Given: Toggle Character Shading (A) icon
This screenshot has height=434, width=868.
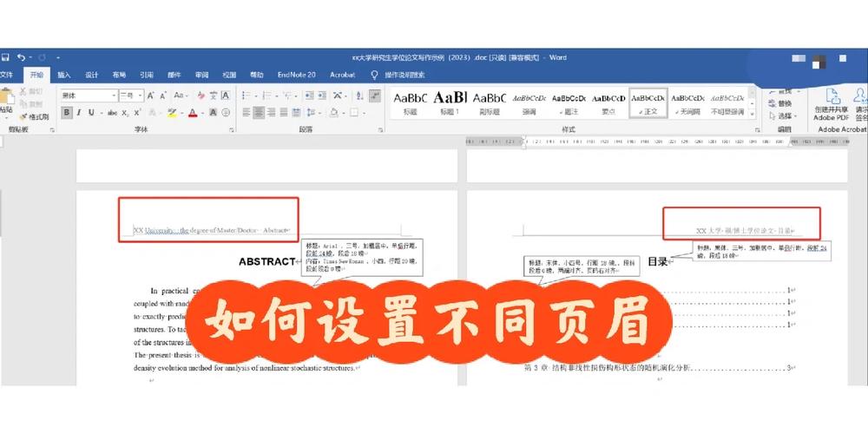Looking at the screenshot, I should click(x=214, y=113).
